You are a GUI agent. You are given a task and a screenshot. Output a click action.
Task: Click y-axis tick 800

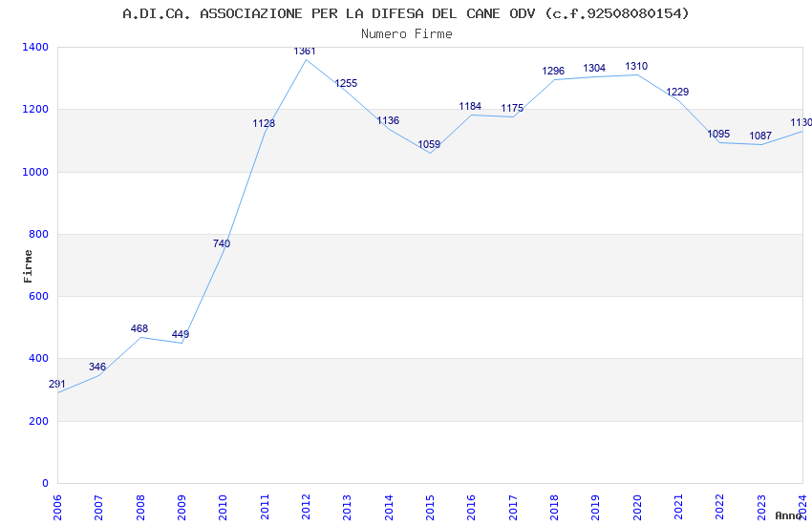(x=38, y=234)
